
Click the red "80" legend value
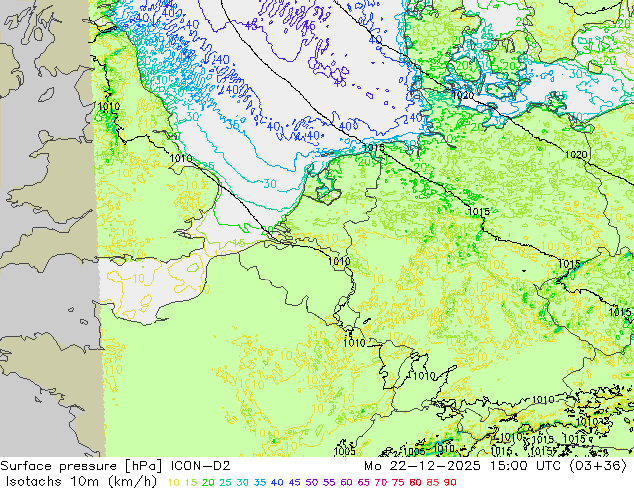415,482
